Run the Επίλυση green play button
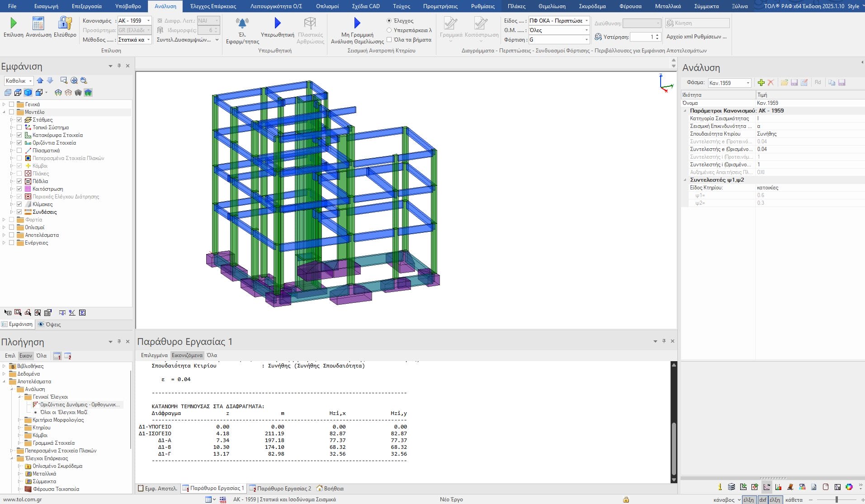This screenshot has height=504, width=865. coord(13,24)
